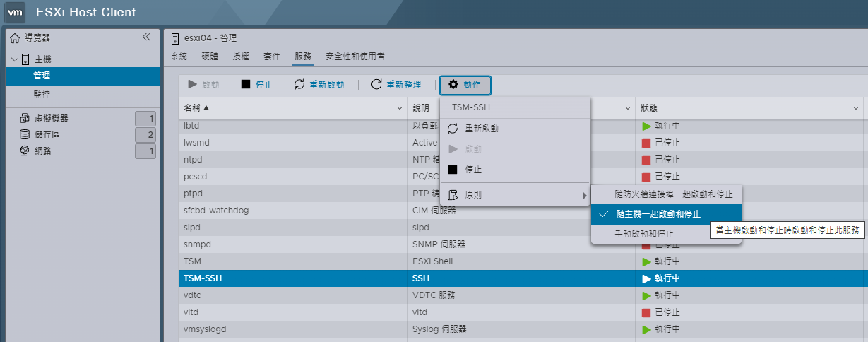The width and height of the screenshot is (868, 342).
Task: Click the virtual machines count badge 1
Action: click(145, 119)
